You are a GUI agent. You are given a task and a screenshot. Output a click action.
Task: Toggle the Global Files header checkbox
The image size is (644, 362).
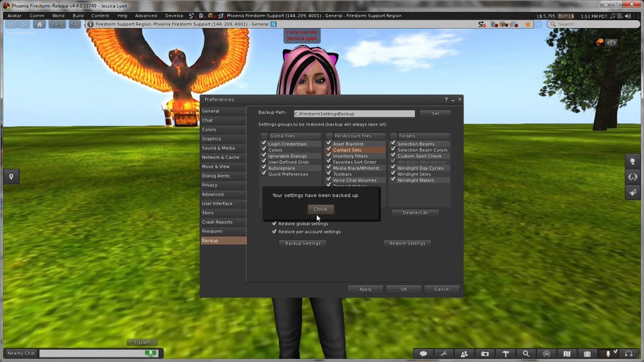click(265, 136)
